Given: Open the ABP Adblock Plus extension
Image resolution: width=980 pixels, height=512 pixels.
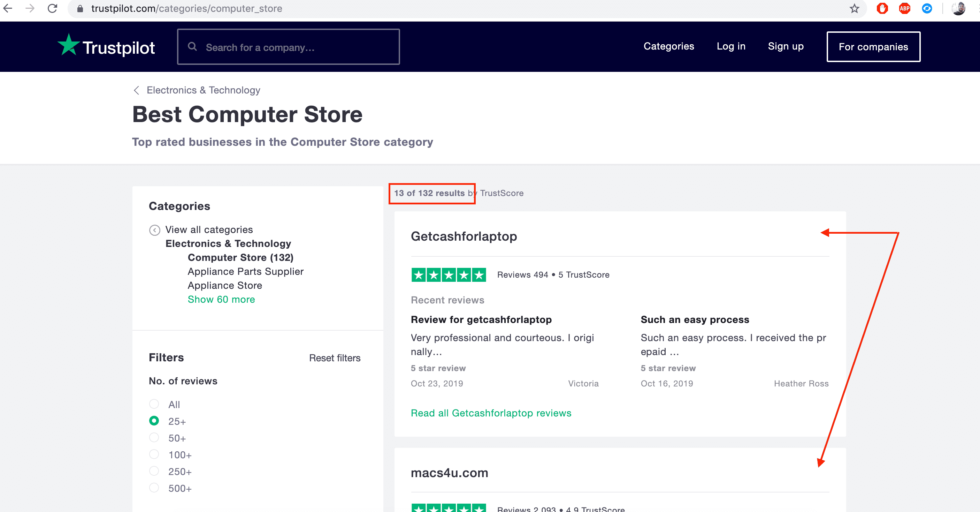Looking at the screenshot, I should point(905,8).
